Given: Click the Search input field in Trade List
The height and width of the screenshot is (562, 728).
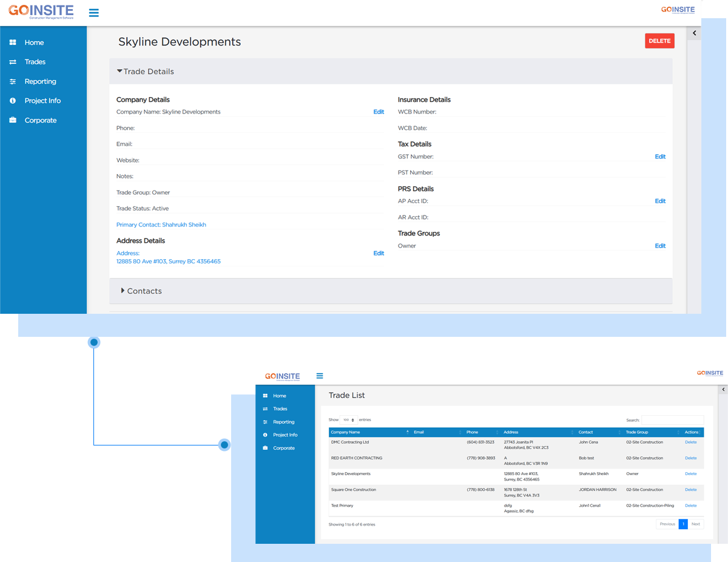Looking at the screenshot, I should 672,420.
